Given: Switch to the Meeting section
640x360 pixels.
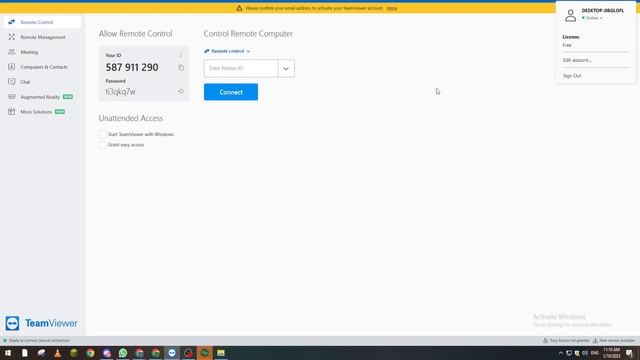Looking at the screenshot, I should [x=42, y=52].
